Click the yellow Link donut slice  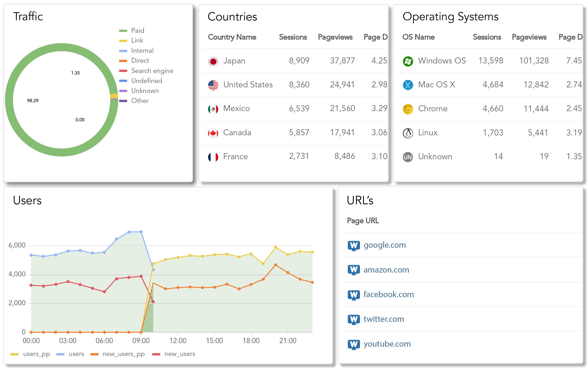[114, 96]
